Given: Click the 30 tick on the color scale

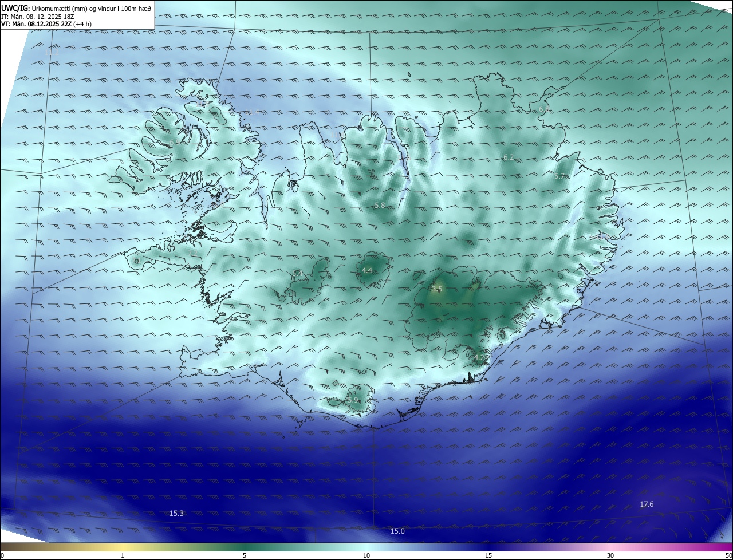Looking at the screenshot, I should [610, 555].
